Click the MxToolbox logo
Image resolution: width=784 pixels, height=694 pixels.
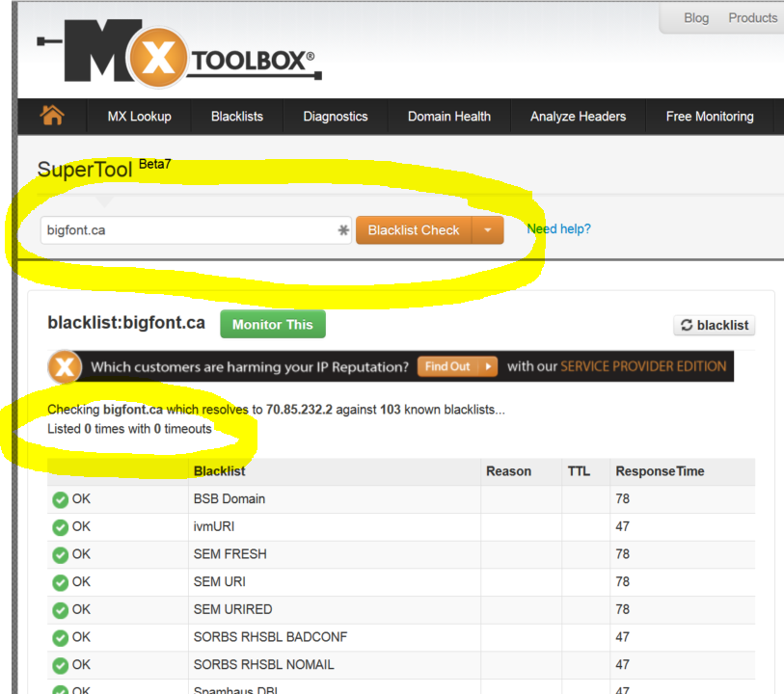pos(179,53)
